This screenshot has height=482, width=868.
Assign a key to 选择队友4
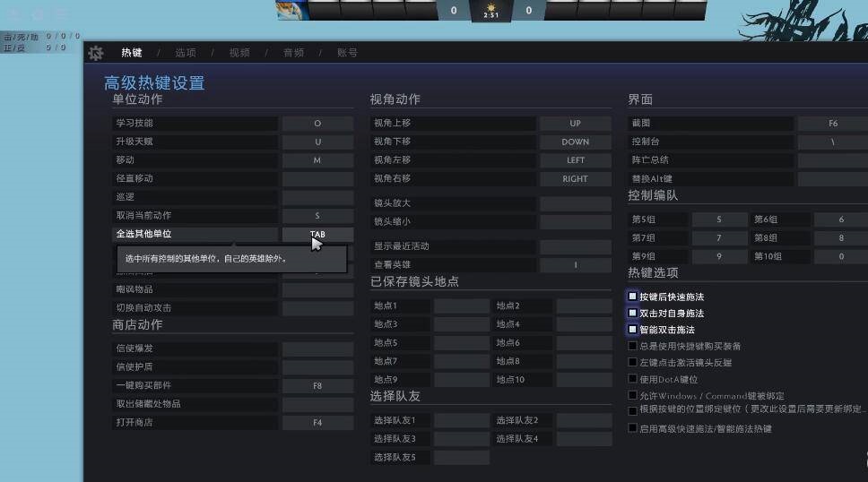coord(584,439)
